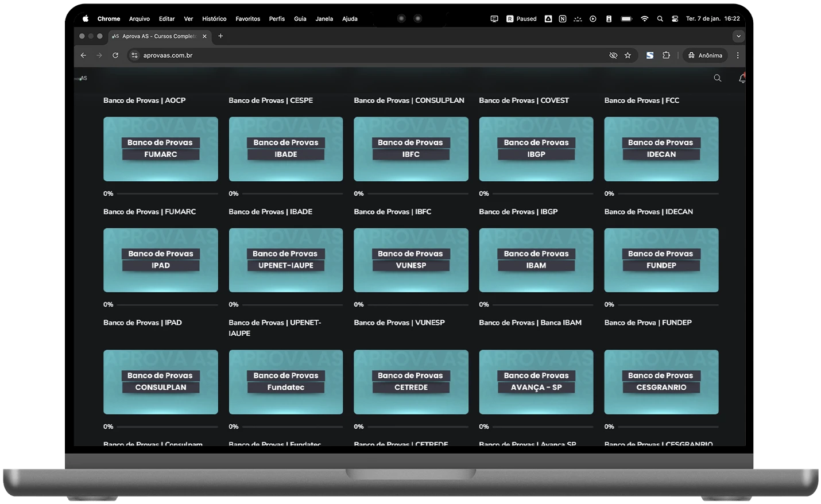This screenshot has height=504, width=821.
Task: Open the Google Drive menu bar icon
Action: pos(548,19)
